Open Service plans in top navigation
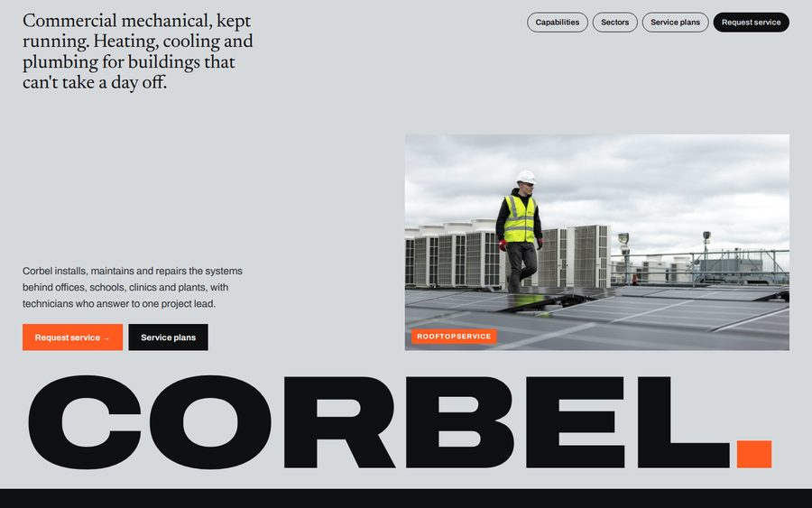The height and width of the screenshot is (508, 812). (x=675, y=23)
